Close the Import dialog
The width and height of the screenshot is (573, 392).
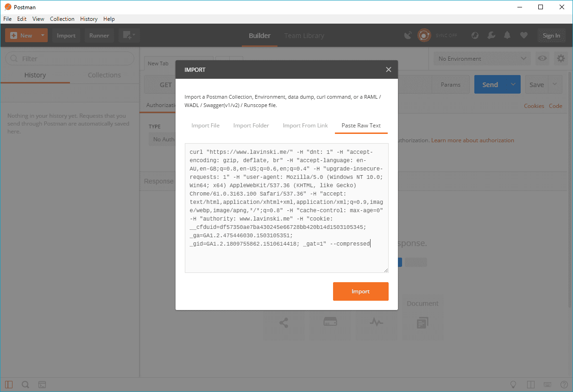click(x=388, y=70)
